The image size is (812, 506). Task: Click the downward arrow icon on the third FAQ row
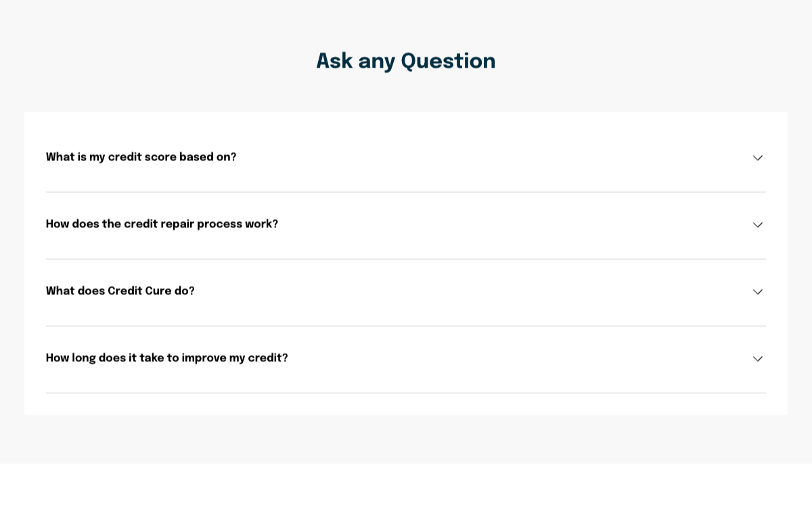click(x=758, y=292)
